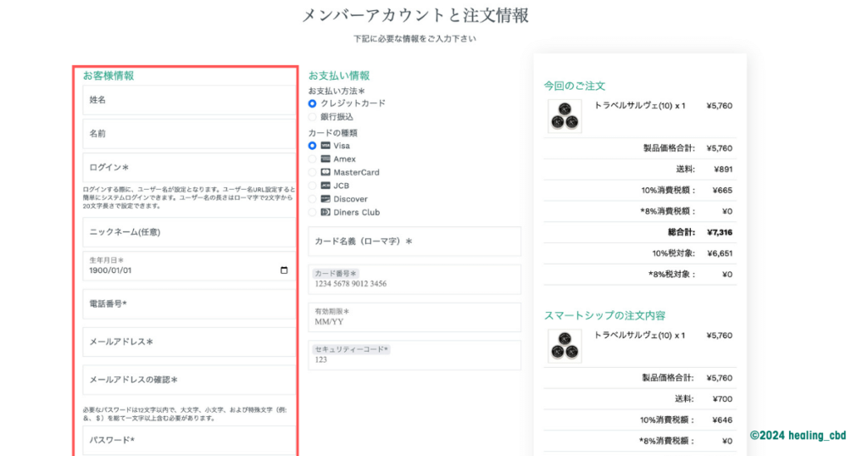868x456 pixels.
Task: Click the Discover card logo icon
Action: [325, 199]
